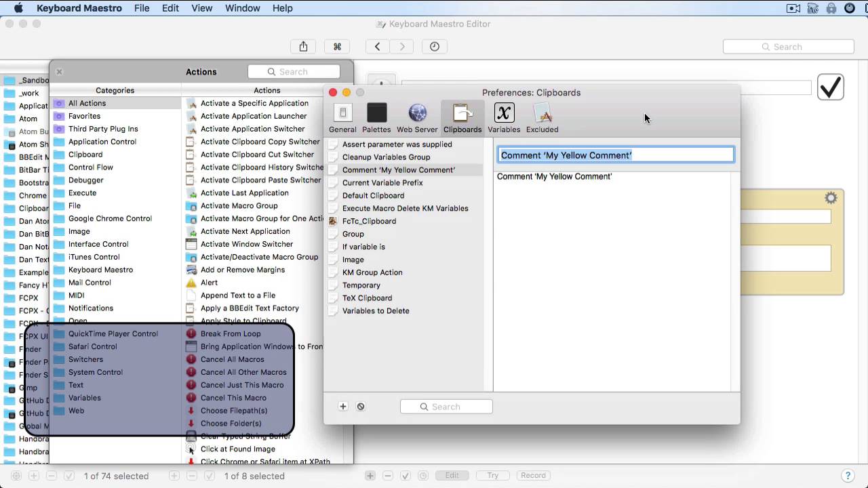Open the Help menu
This screenshot has height=488, width=868.
(282, 8)
